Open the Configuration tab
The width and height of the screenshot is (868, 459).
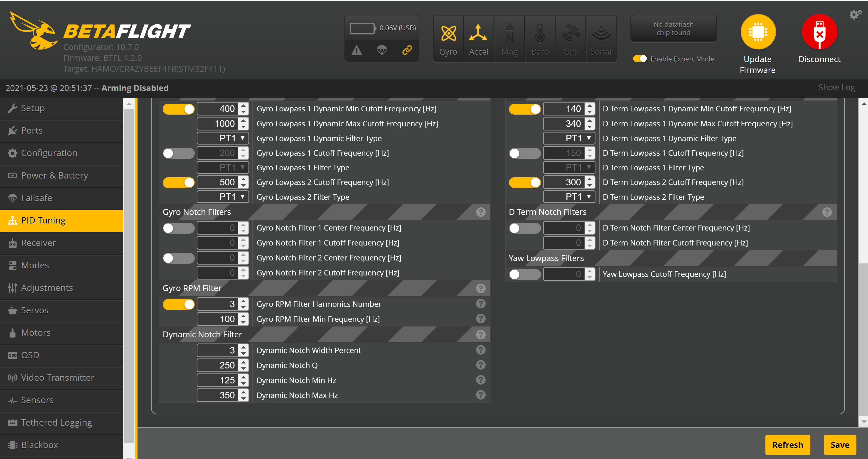(62, 153)
